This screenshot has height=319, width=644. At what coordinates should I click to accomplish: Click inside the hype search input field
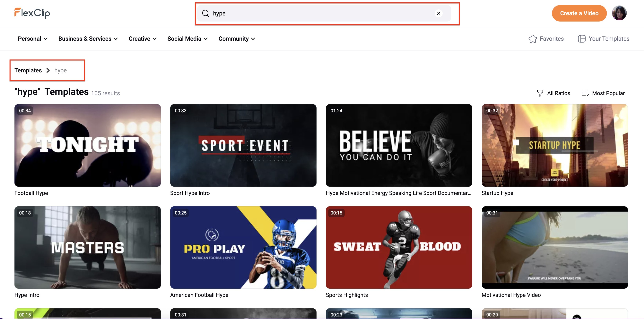point(300,13)
